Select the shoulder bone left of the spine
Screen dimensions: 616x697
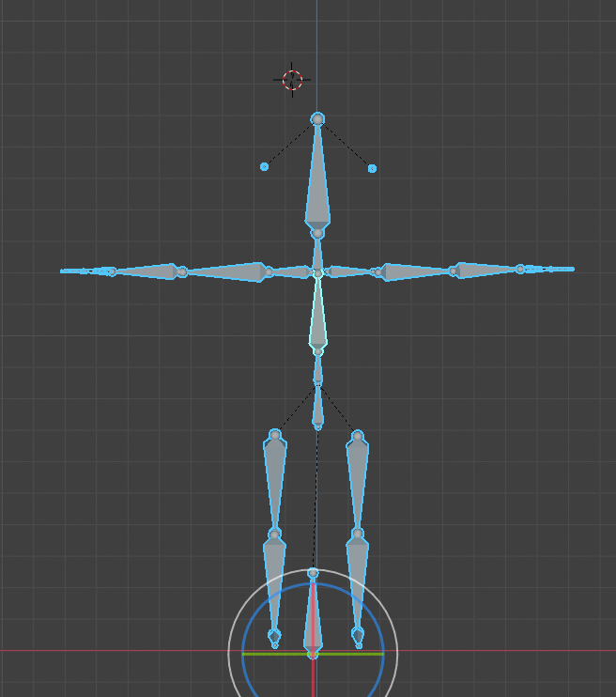click(291, 271)
